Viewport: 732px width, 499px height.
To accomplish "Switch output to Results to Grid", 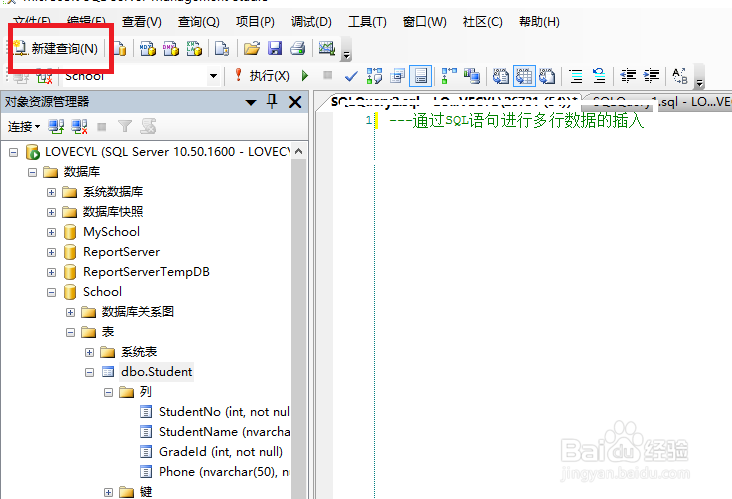I will [524, 76].
